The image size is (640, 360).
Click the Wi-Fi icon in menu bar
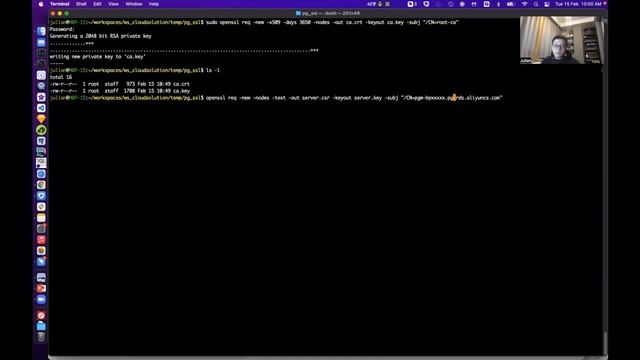tap(524, 4)
